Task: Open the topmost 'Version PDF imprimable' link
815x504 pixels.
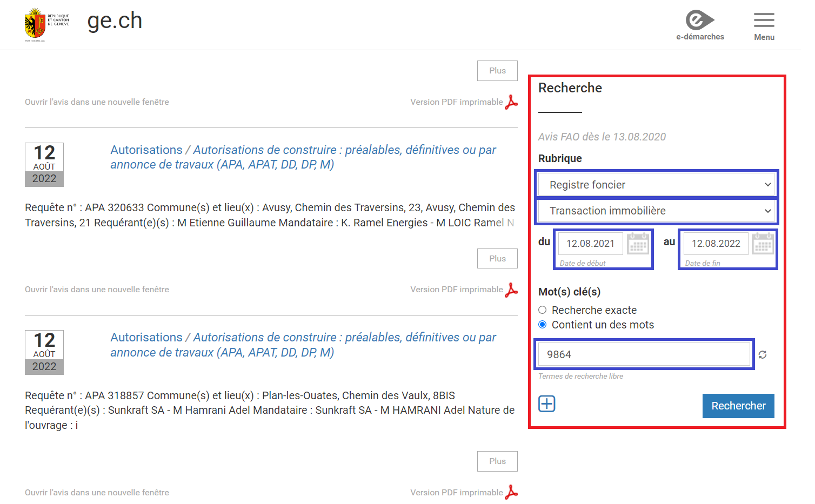Action: 457,102
